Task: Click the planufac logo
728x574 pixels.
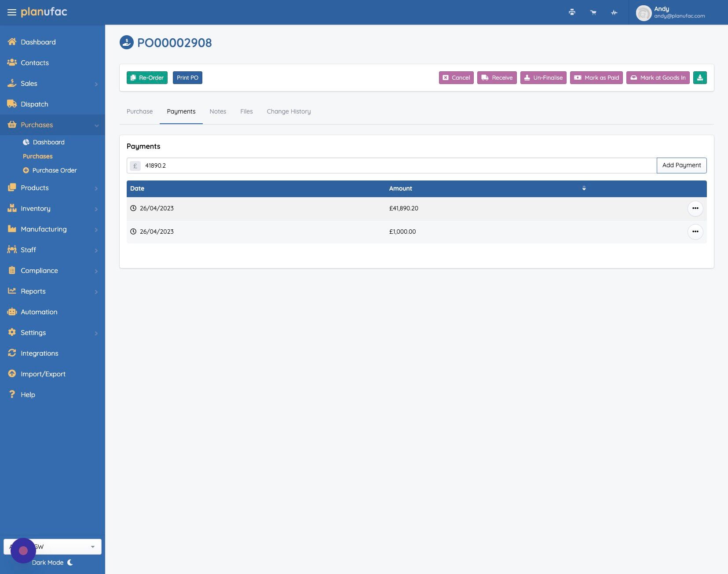Action: tap(44, 12)
